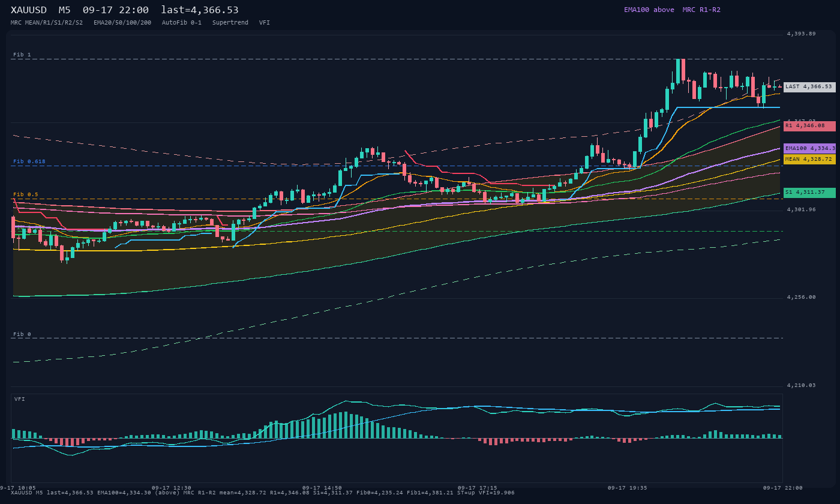Select the 'Supertrend' legend entry
The width and height of the screenshot is (840, 504).
point(230,22)
